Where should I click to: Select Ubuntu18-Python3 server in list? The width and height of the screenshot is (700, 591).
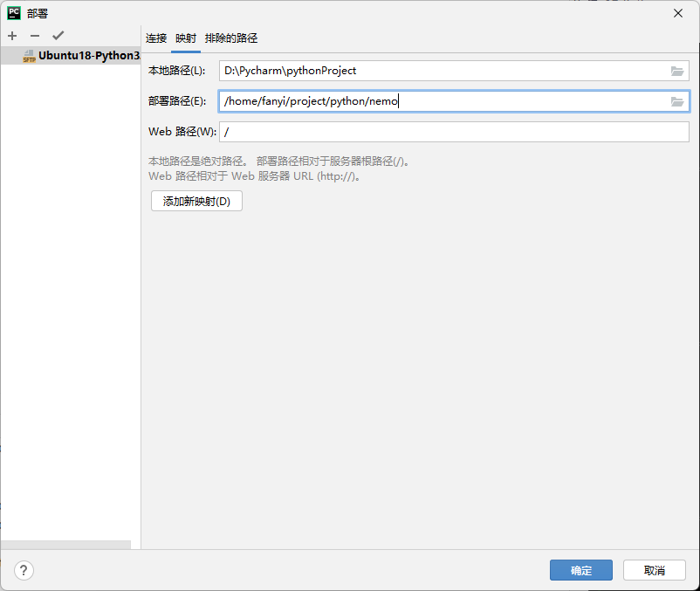tap(71, 56)
